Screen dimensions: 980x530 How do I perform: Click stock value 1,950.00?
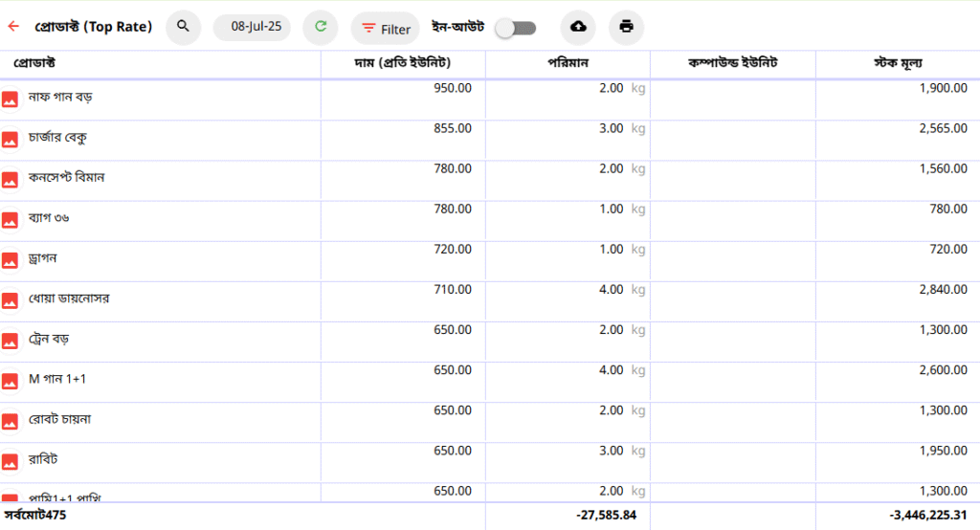943,451
